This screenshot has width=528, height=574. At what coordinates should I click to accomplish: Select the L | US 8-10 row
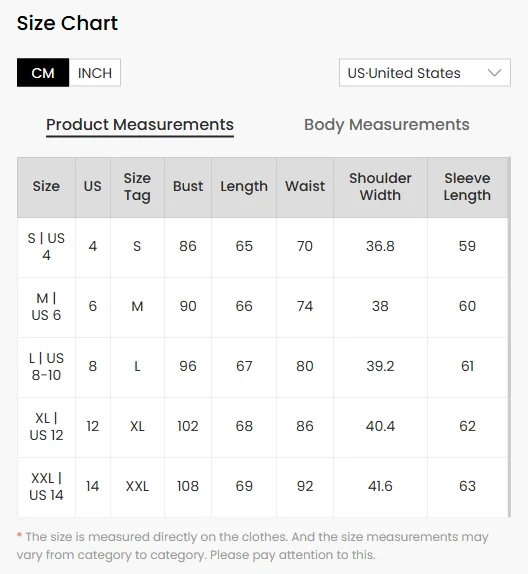[x=262, y=367]
